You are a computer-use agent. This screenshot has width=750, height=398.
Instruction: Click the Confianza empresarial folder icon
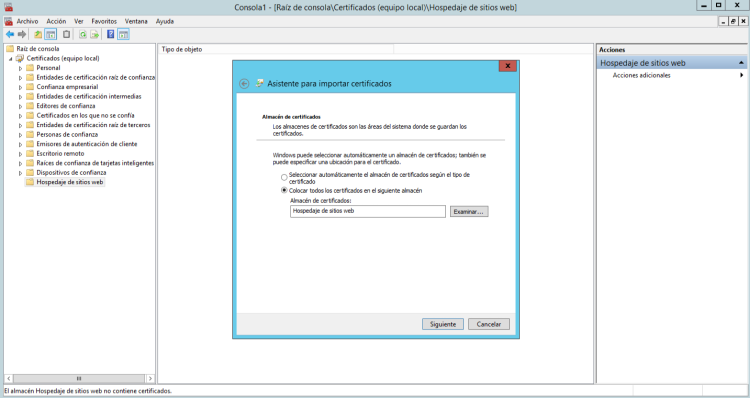click(x=30, y=87)
